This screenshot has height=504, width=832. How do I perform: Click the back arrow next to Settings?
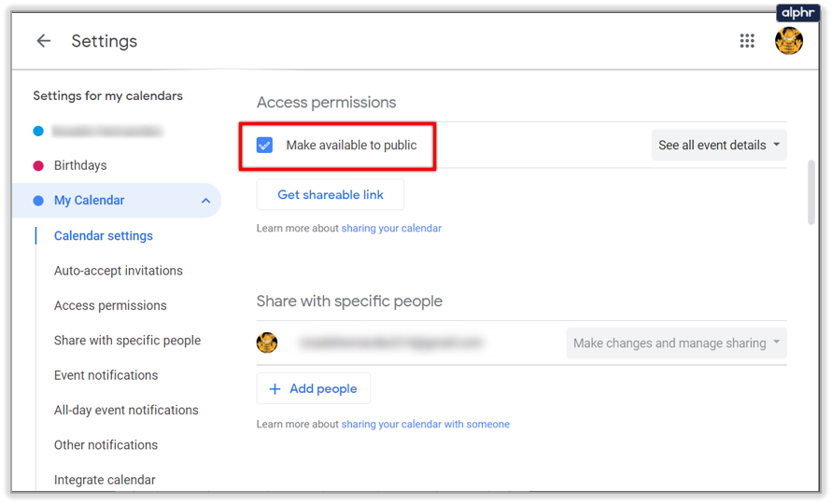43,41
